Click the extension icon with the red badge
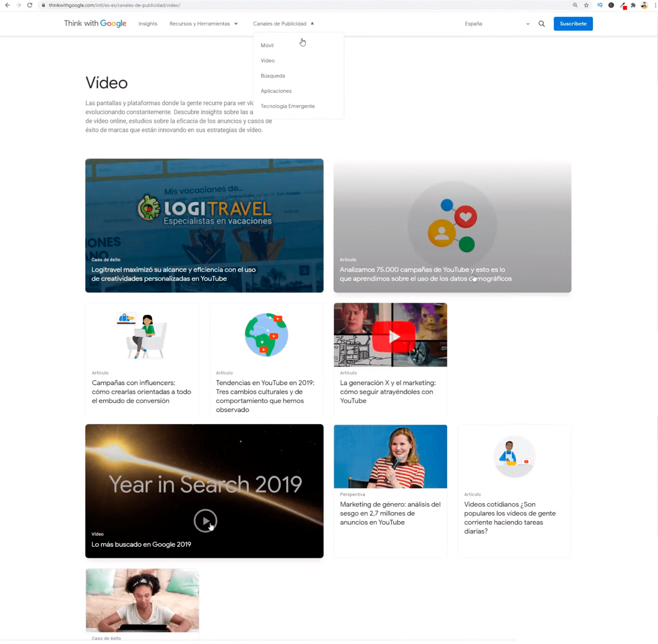This screenshot has width=658, height=644. tap(623, 5)
